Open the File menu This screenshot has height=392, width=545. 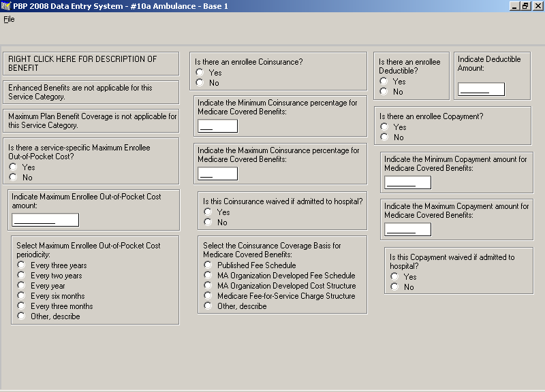[x=9, y=20]
